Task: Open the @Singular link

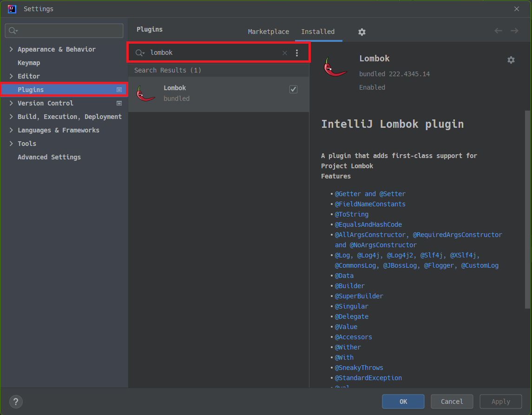Action: [x=352, y=306]
